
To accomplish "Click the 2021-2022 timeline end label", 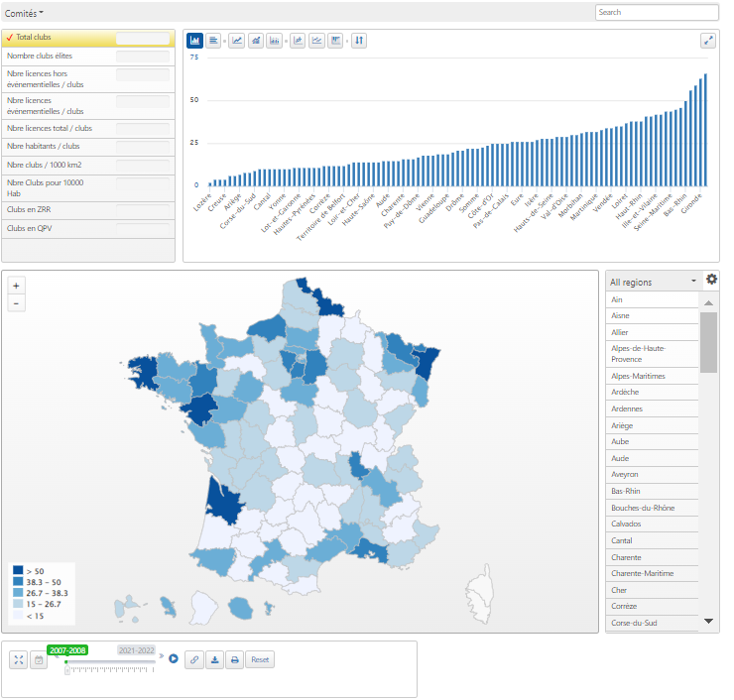I will [136, 650].
